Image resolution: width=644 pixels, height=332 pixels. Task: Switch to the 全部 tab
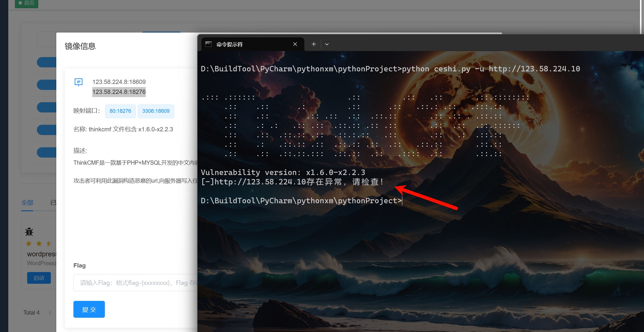tap(27, 203)
